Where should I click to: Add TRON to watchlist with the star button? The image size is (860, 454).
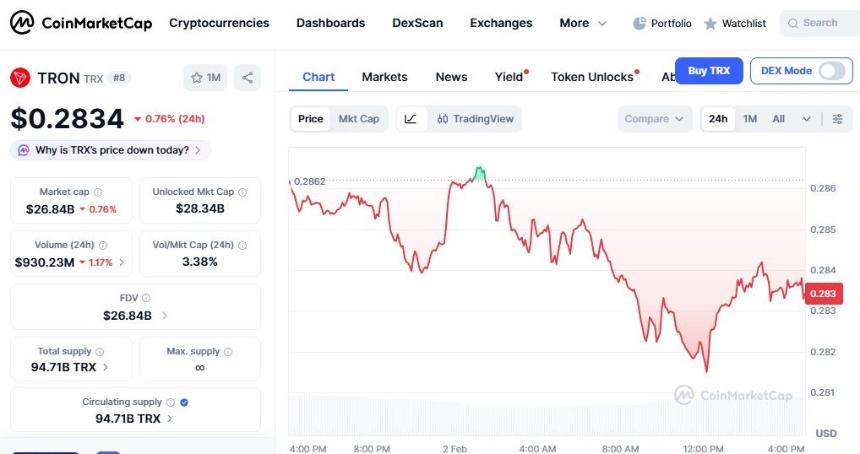point(207,77)
